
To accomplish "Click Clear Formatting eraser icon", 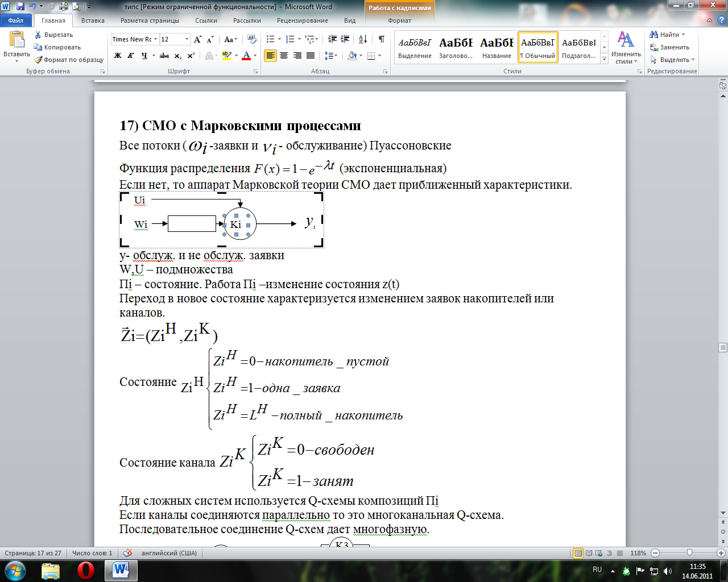I will pyautogui.click(x=251, y=39).
